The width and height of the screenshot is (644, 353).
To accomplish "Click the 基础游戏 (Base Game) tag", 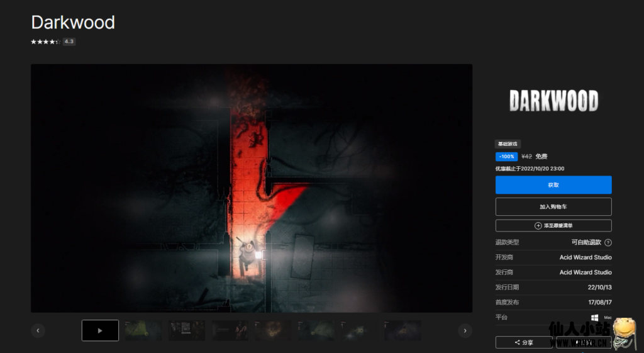I will [x=508, y=144].
